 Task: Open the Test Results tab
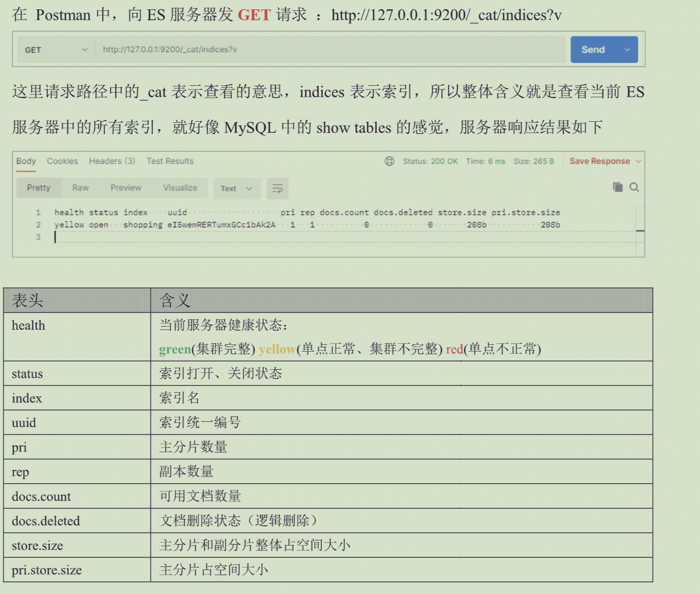(x=170, y=161)
